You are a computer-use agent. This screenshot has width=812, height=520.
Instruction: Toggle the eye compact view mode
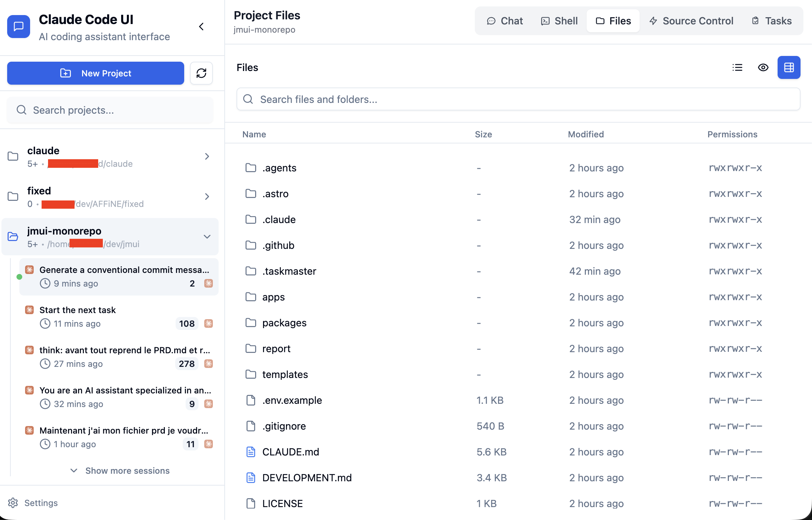763,67
